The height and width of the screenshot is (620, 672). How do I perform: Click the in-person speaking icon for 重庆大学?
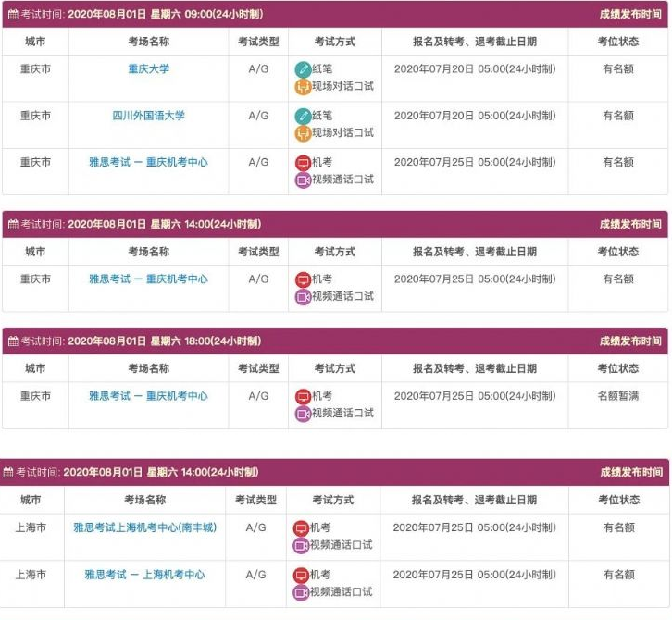(x=303, y=87)
